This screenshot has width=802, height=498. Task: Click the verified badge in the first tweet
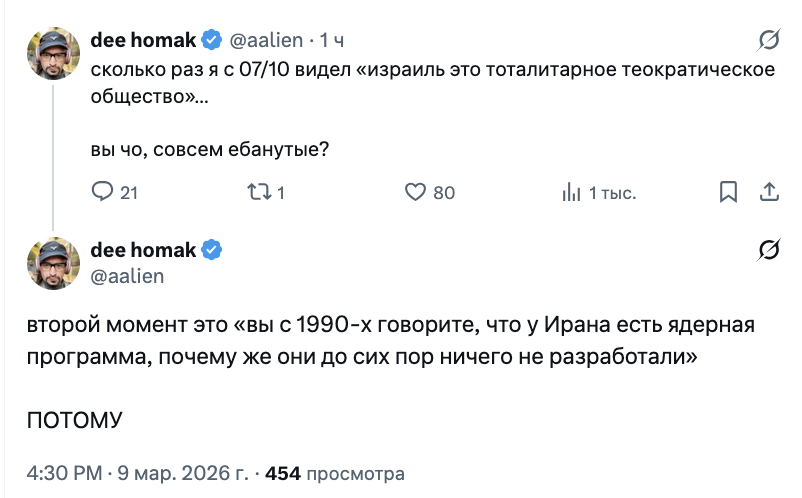[x=212, y=40]
